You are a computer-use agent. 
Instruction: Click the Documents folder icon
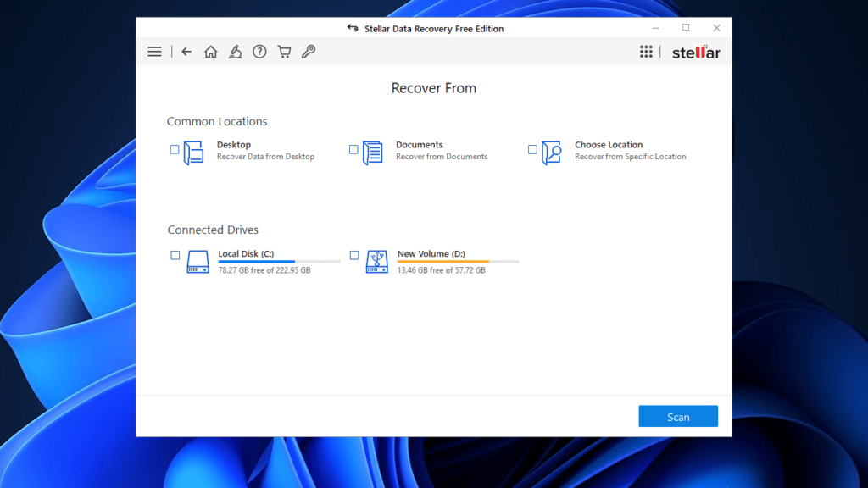point(373,152)
